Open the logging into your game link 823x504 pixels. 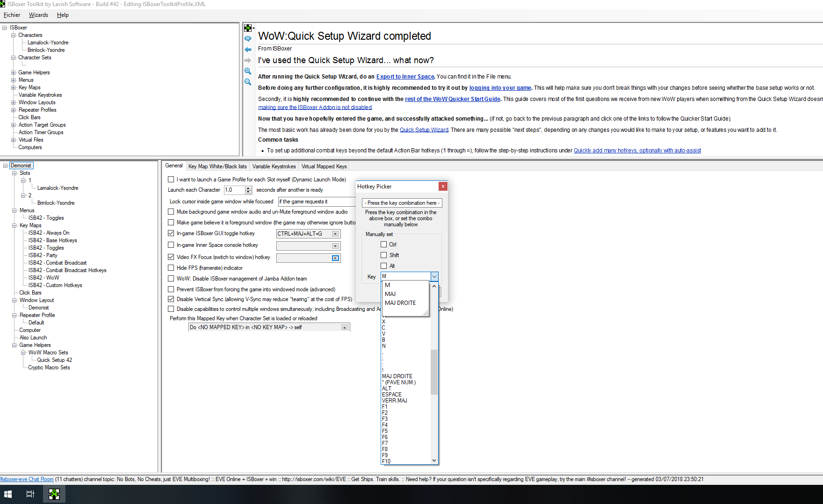tap(500, 88)
